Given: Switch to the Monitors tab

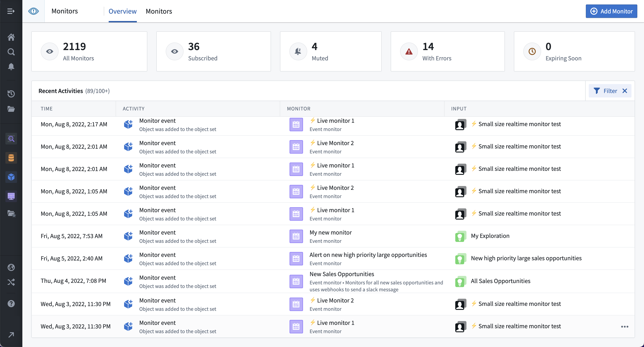Looking at the screenshot, I should 159,11.
